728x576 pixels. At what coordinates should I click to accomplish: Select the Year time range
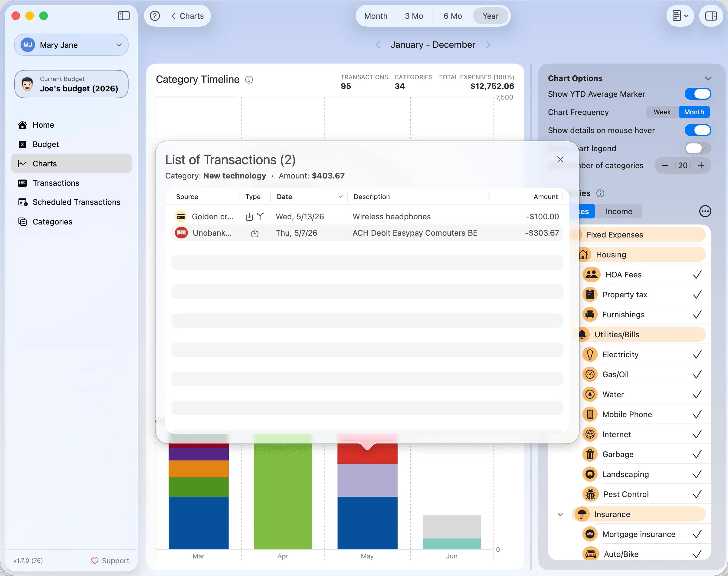pyautogui.click(x=490, y=16)
